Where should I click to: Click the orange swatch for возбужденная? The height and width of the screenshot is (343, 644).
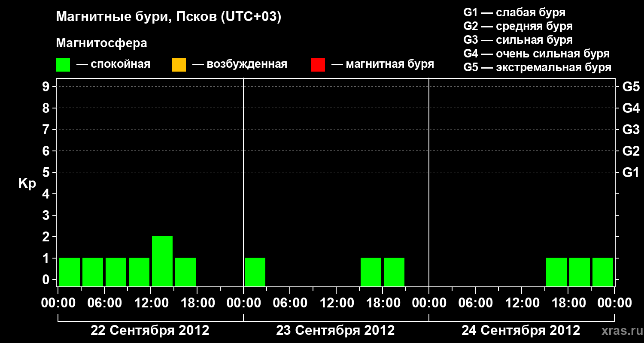tap(179, 65)
